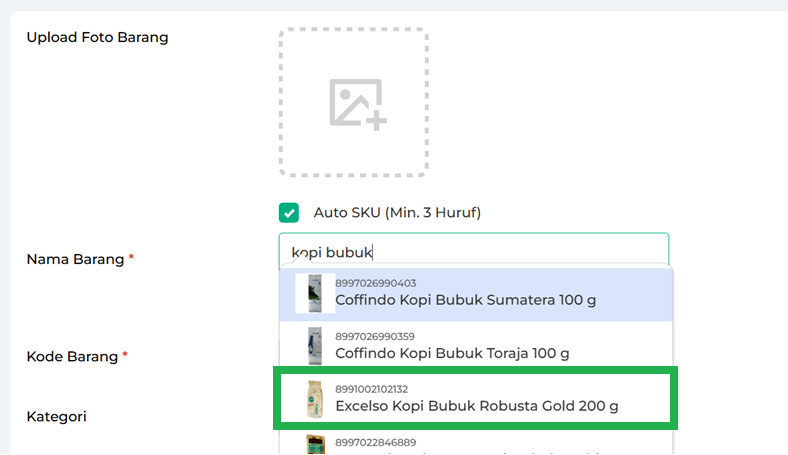The width and height of the screenshot is (788, 455).
Task: Select Coffindo Kopi Bubuk Sumatera 100 g
Action: [x=465, y=300]
